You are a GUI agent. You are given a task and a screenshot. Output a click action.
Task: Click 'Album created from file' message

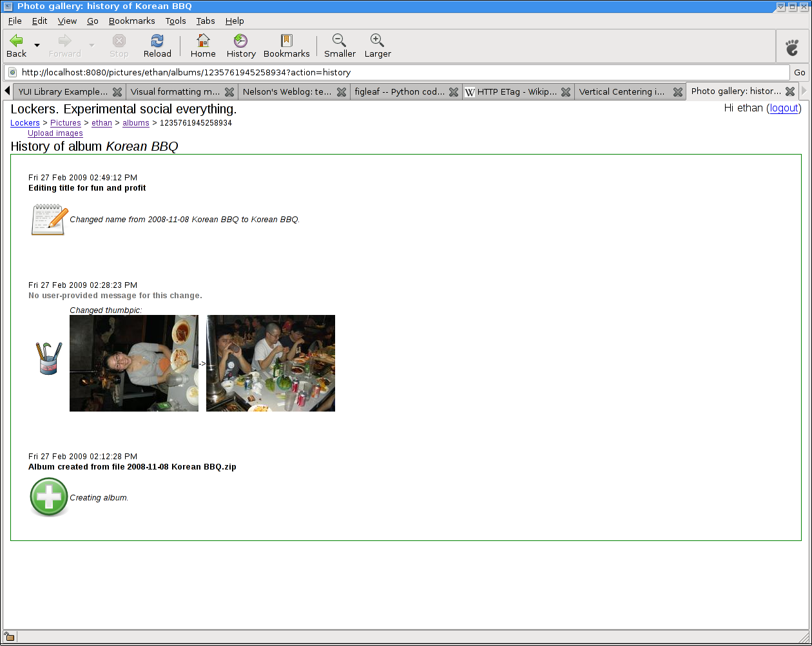pyautogui.click(x=132, y=467)
